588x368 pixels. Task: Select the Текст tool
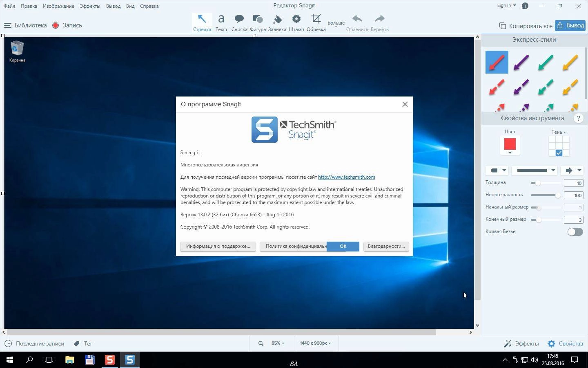(x=221, y=22)
